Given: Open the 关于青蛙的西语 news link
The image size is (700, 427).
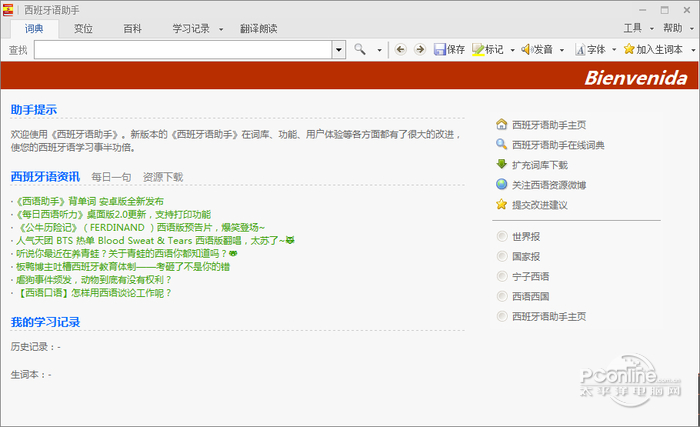Looking at the screenshot, I should 126,253.
